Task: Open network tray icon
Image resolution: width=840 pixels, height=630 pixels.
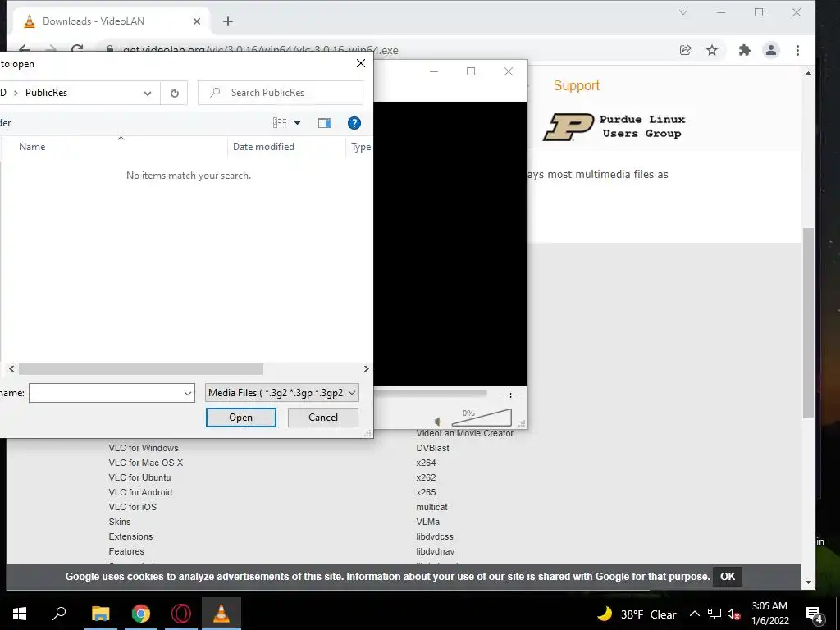Action: click(x=714, y=614)
